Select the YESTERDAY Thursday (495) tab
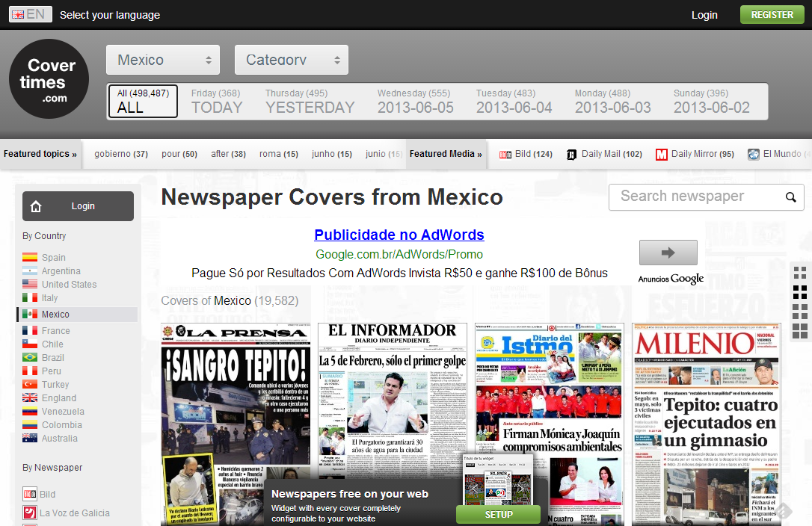This screenshot has width=812, height=526. 310,102
